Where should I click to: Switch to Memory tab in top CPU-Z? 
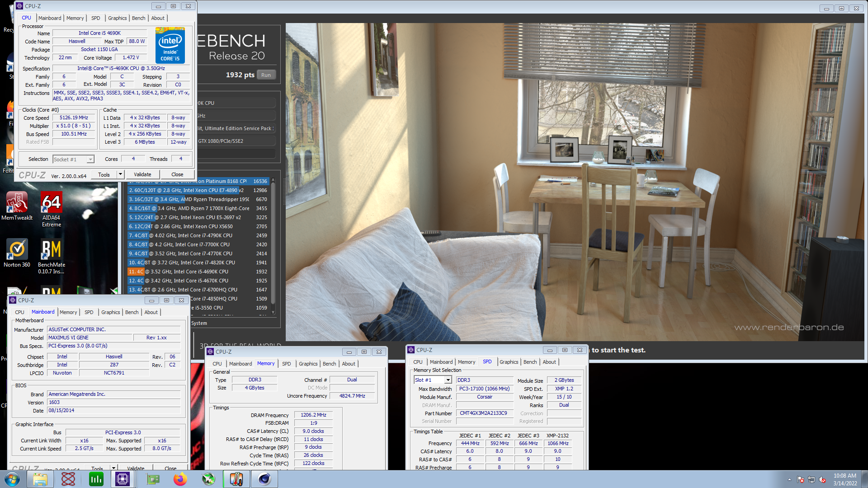click(x=75, y=18)
